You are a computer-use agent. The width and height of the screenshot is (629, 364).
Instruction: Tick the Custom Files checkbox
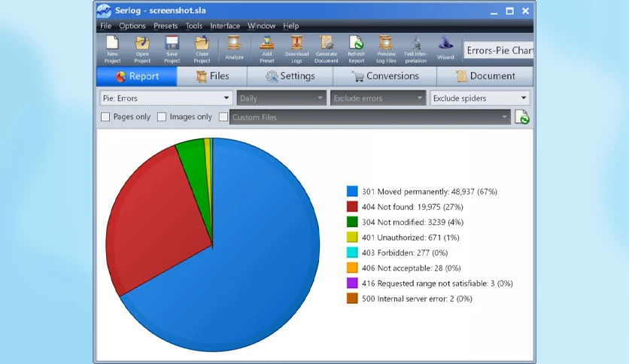coord(223,117)
